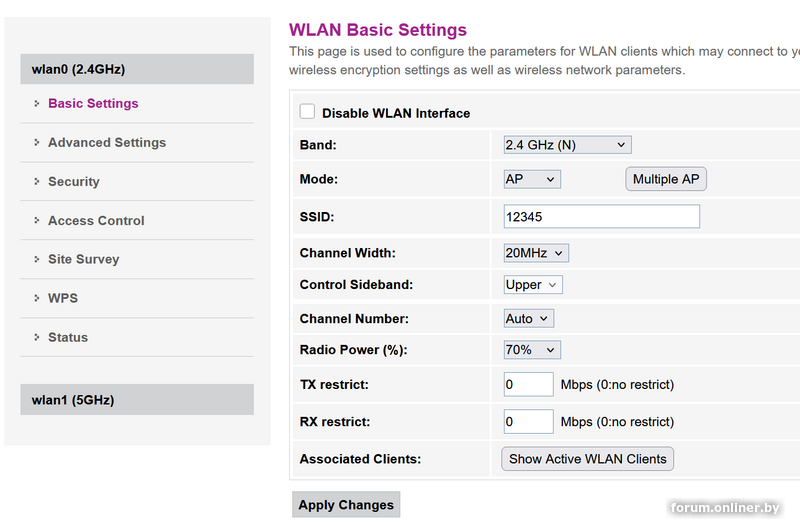
Task: Expand the wlan1 (5GHz) section
Action: tap(137, 400)
